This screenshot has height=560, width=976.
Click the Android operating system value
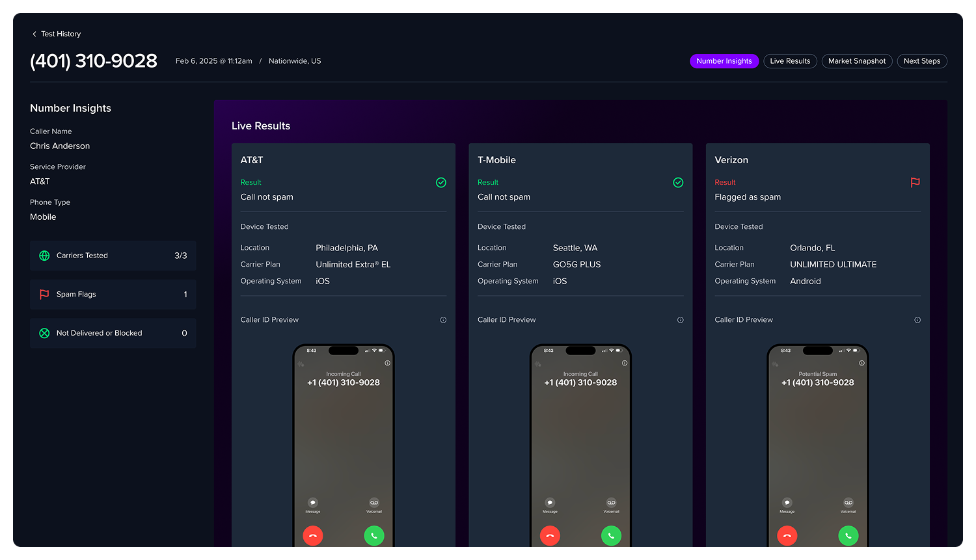(806, 282)
